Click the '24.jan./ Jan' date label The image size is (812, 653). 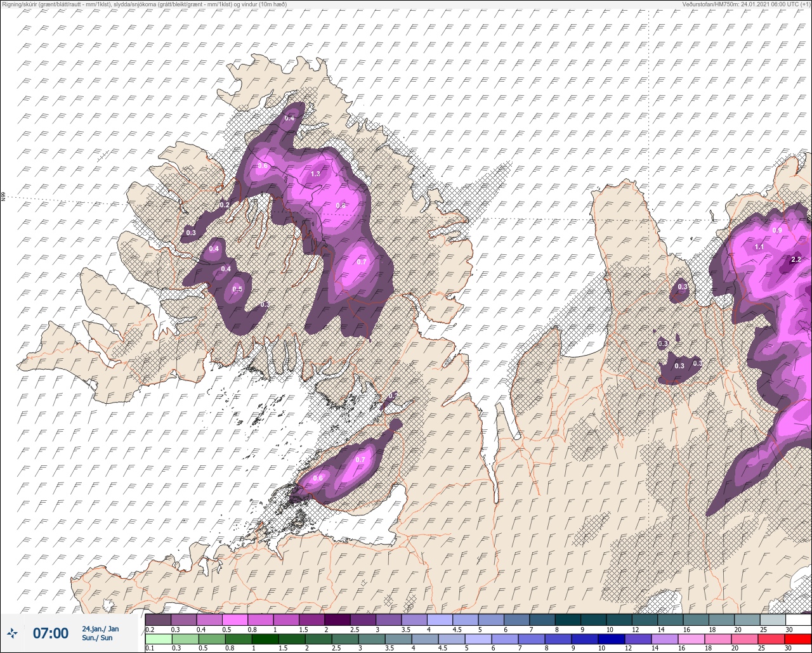click(x=100, y=629)
